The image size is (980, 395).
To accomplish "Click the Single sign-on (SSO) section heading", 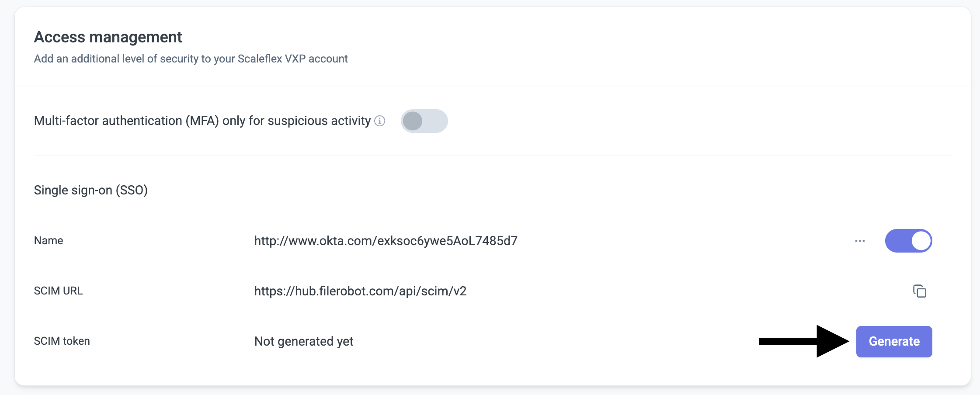I will [91, 190].
